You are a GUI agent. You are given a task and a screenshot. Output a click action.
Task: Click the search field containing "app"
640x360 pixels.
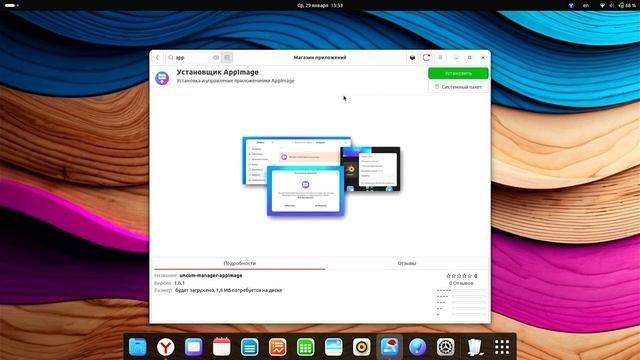(193, 58)
